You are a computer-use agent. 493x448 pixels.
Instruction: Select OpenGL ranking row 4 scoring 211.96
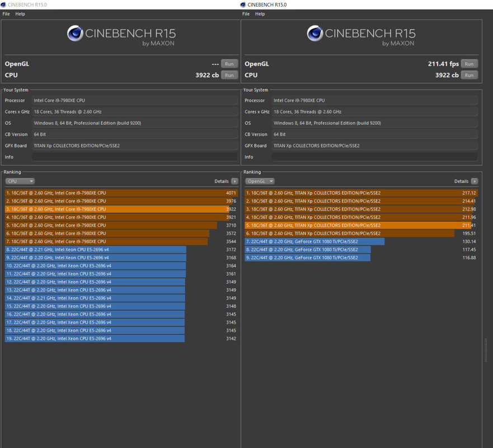click(361, 217)
